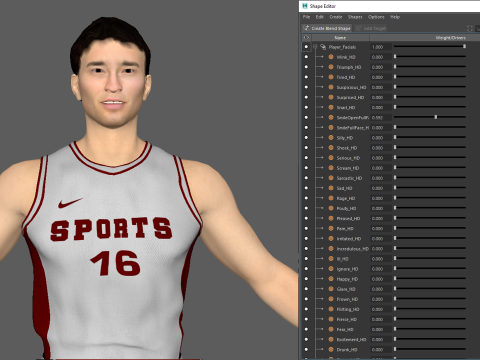Toggle visibility dot for Fierce_HD
The image size is (480, 360).
pyautogui.click(x=306, y=319)
